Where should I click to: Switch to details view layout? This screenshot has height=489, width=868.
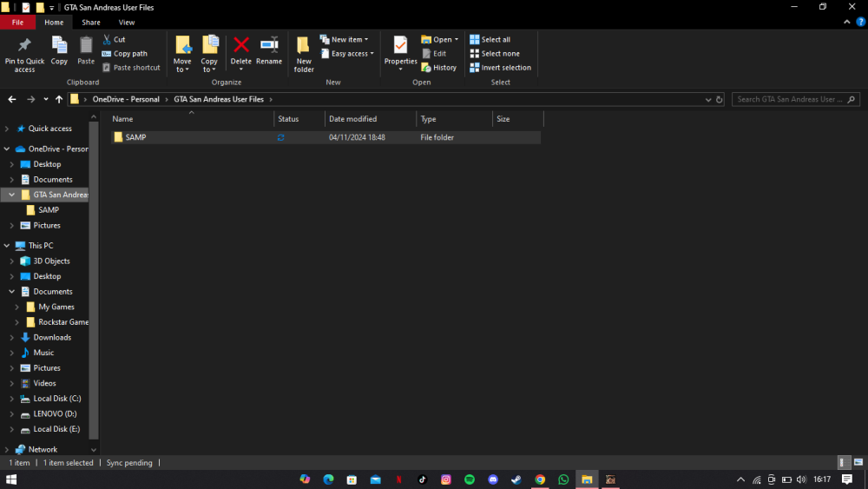(843, 462)
